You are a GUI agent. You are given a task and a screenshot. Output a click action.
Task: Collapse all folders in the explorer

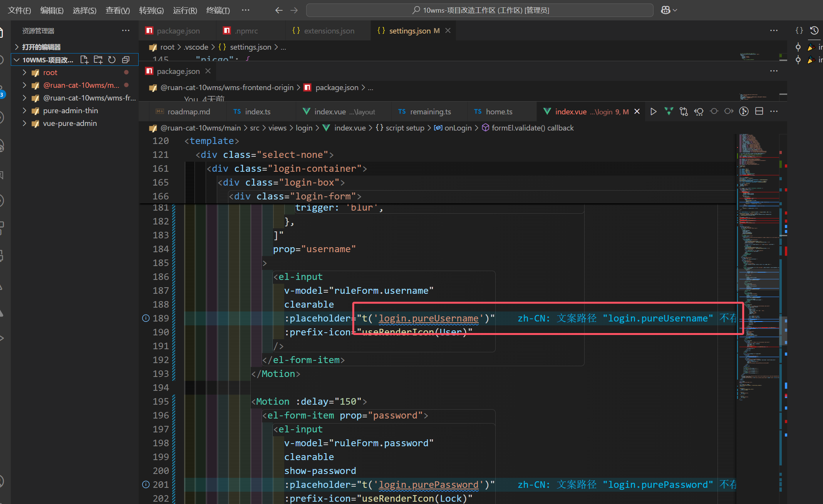coord(126,60)
